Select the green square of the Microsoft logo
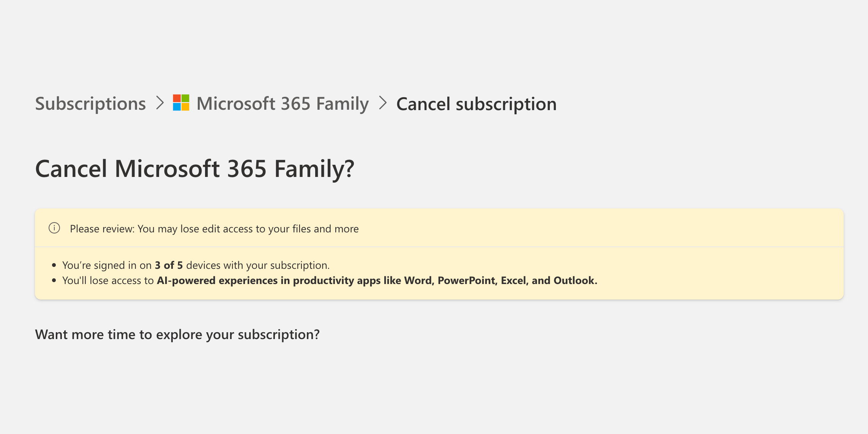The image size is (868, 434). [x=186, y=99]
